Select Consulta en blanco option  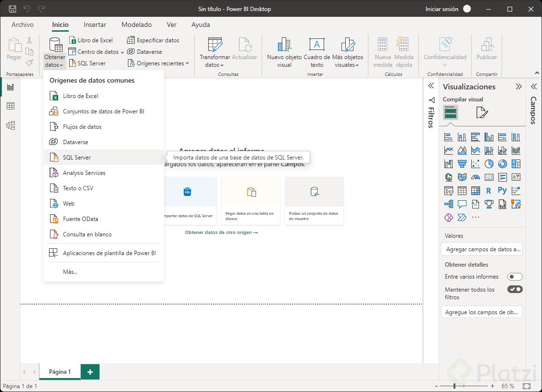click(x=103, y=234)
